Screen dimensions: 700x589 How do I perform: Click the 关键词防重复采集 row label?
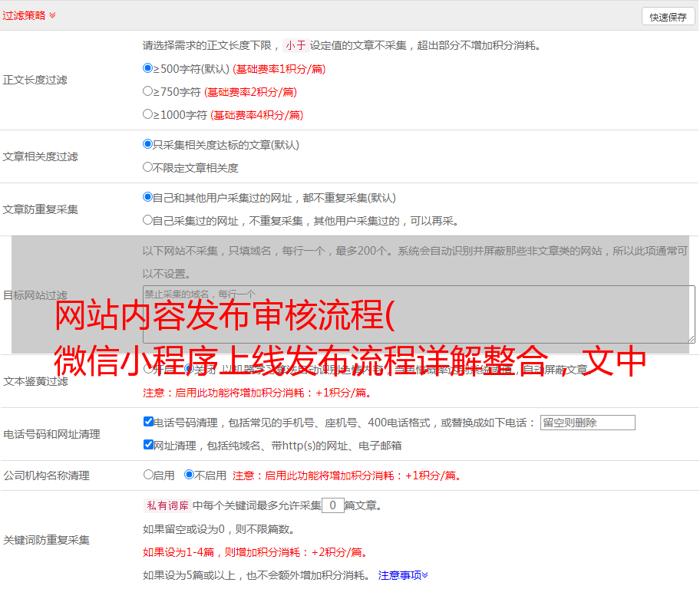pyautogui.click(x=46, y=540)
